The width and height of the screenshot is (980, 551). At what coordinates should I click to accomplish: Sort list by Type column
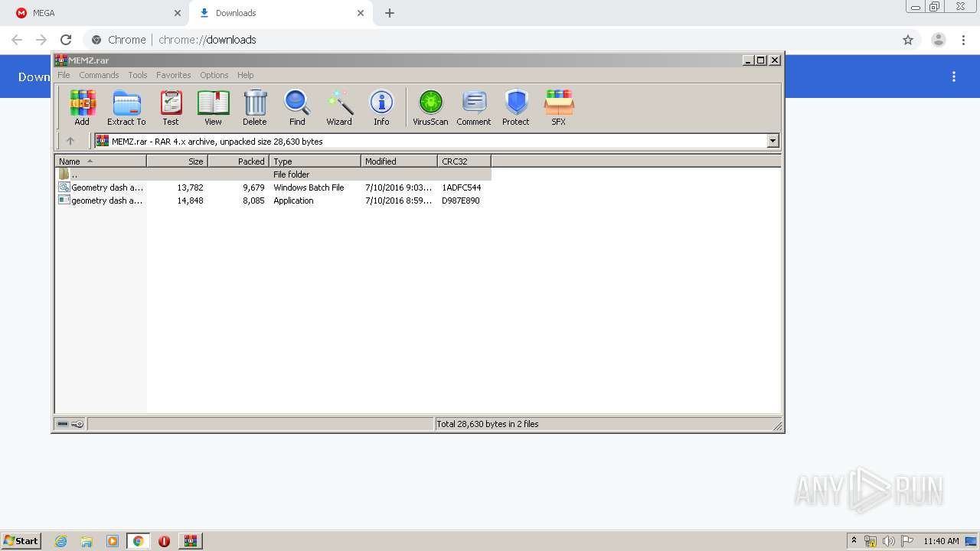click(x=315, y=161)
